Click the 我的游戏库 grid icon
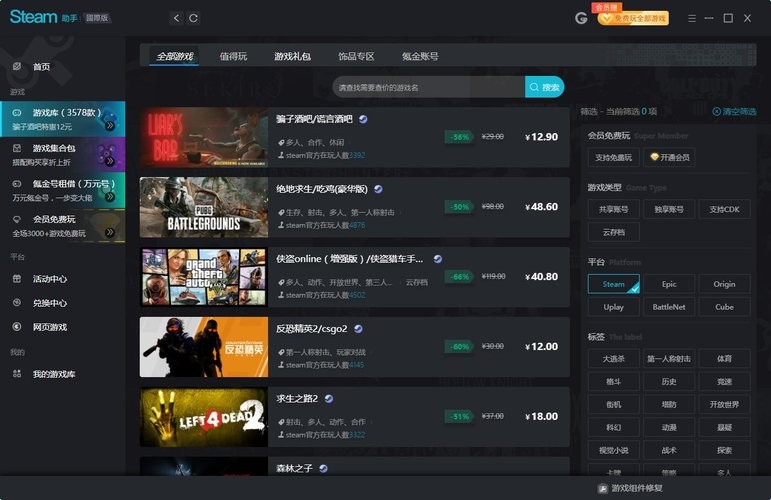 [x=17, y=374]
